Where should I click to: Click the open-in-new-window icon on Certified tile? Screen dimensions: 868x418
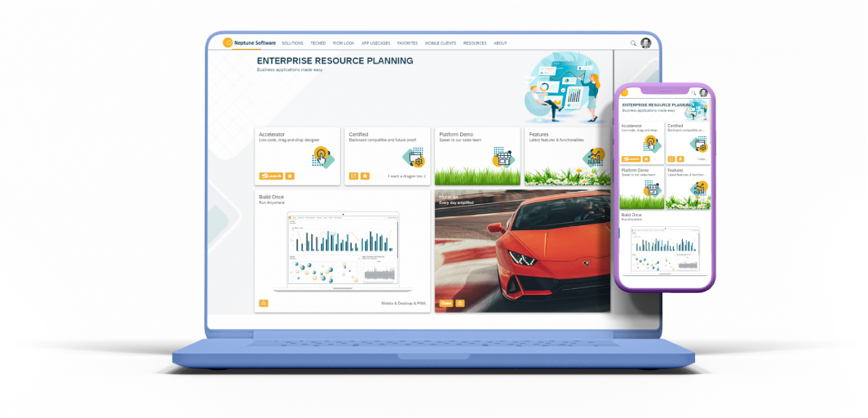coord(353,176)
